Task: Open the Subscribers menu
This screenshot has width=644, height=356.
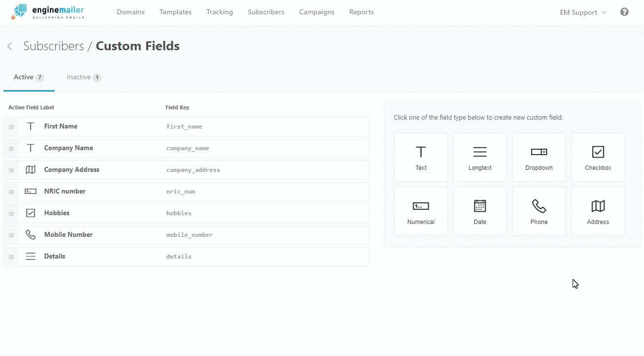Action: click(266, 12)
